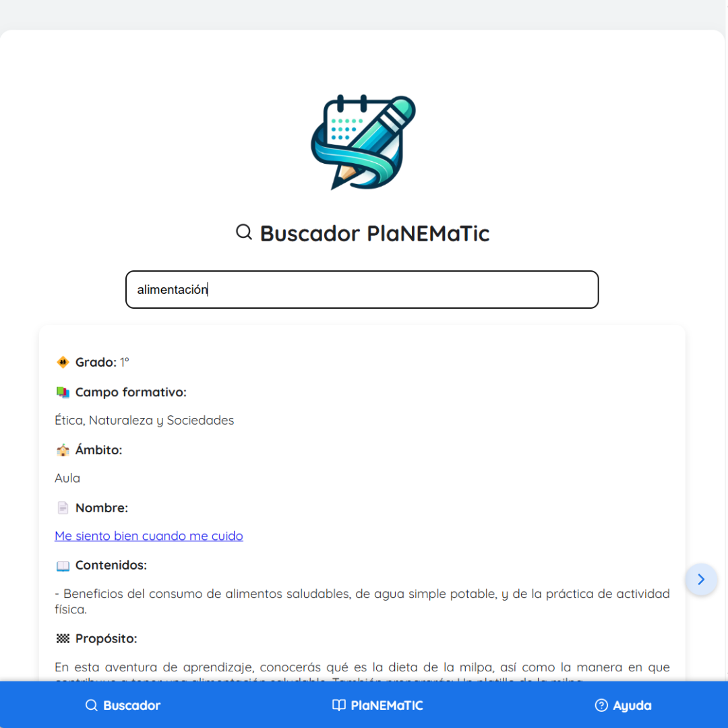The image size is (728, 728).
Task: Click the search icon in the bottom bar
Action: [x=91, y=705]
